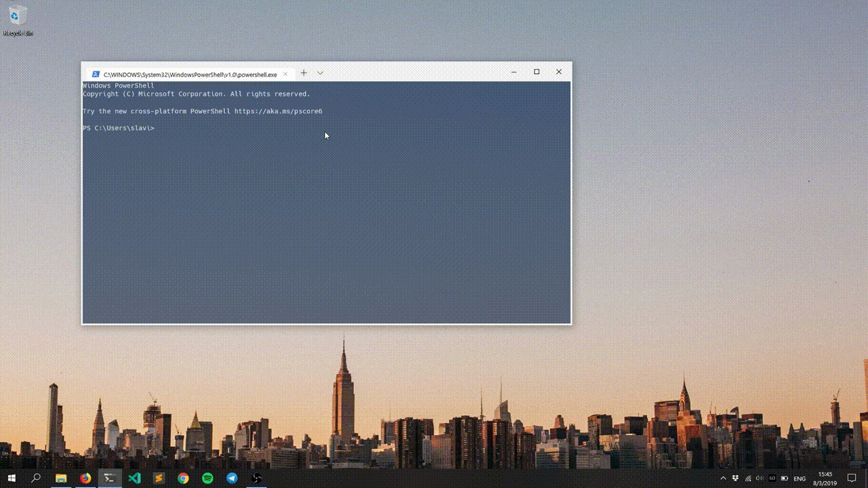Show hidden system tray icons
The image size is (868, 488).
pyautogui.click(x=723, y=479)
